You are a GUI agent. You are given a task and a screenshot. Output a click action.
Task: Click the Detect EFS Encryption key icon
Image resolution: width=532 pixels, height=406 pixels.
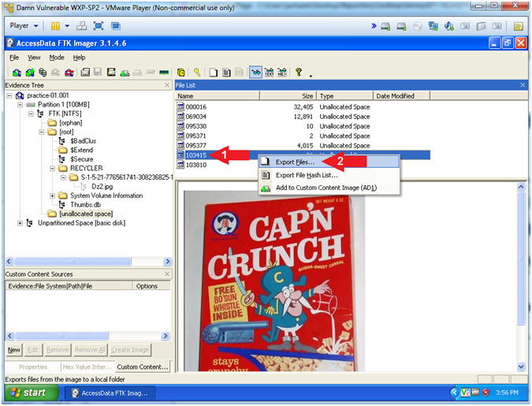(197, 73)
